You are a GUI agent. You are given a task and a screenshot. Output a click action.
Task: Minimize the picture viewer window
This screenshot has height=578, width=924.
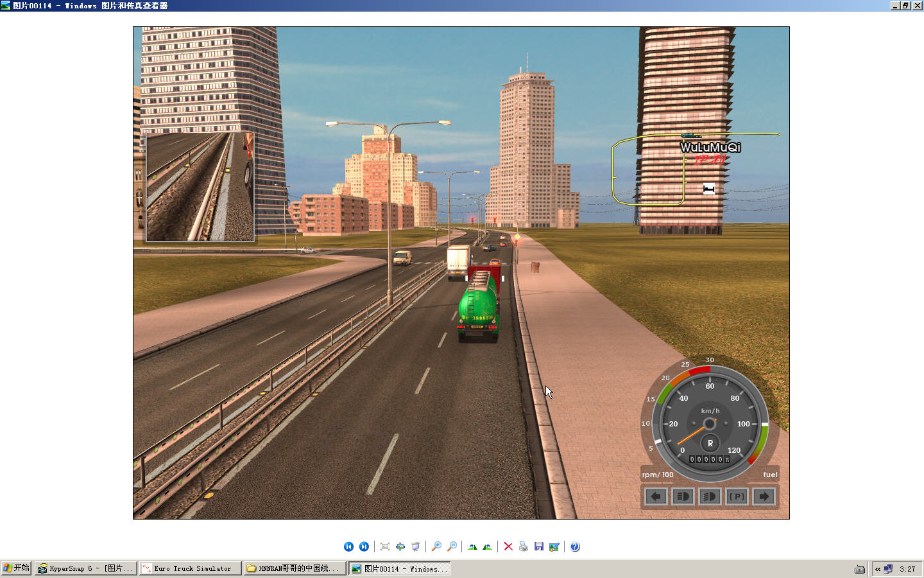point(895,5)
